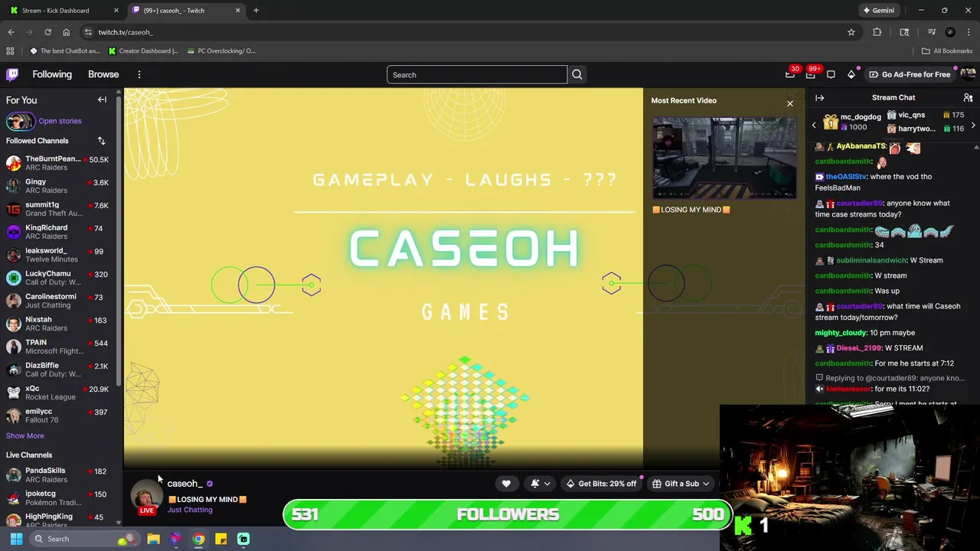980x551 pixels.
Task: Open the All Bookmarks folder
Action: point(947,51)
